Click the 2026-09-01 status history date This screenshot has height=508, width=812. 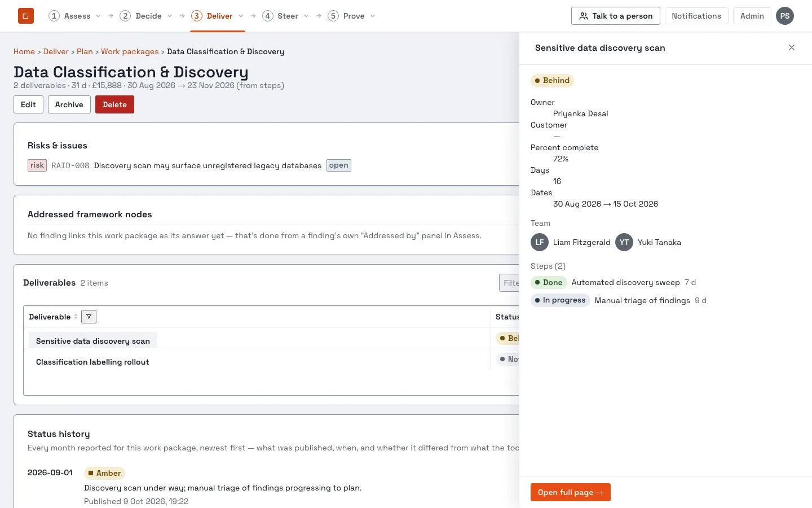tap(50, 472)
